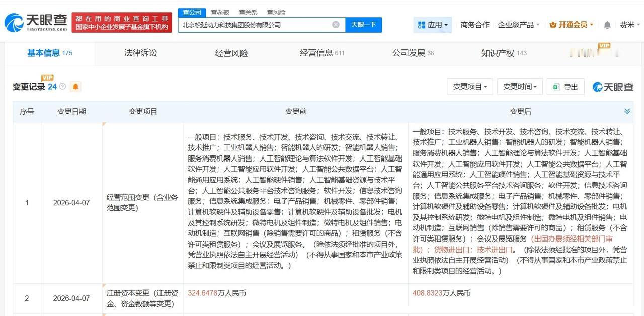Click the 天眼查 watermark logo near the export button

coord(613,86)
